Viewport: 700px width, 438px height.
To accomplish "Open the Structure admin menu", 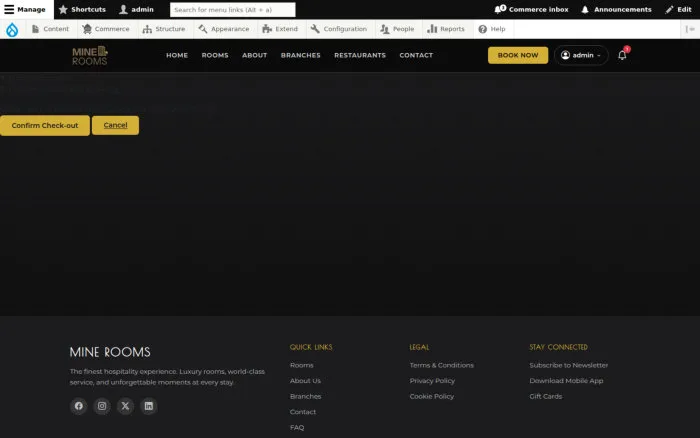I will click(x=164, y=29).
